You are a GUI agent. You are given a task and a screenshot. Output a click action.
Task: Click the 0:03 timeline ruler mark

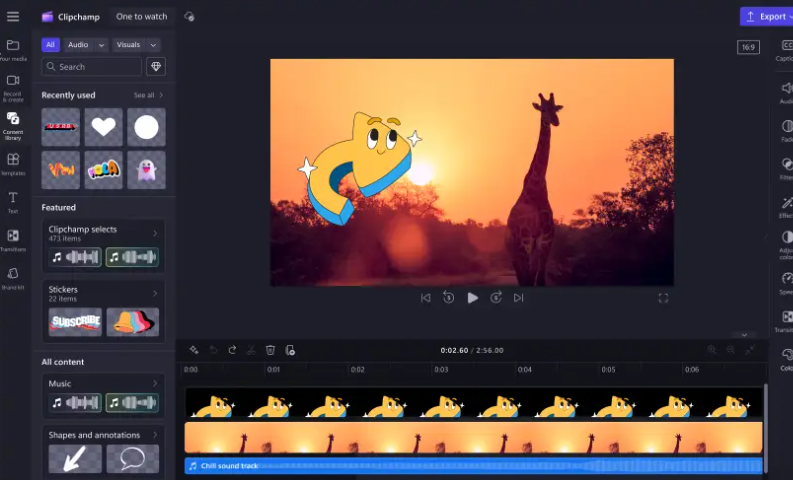(x=441, y=369)
